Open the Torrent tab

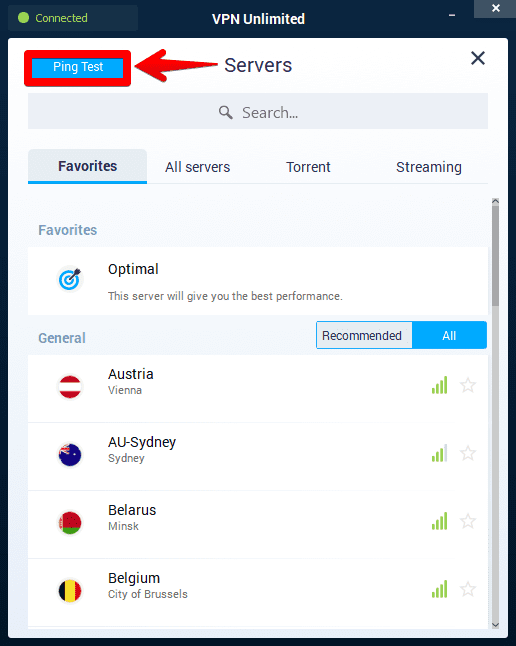coord(308,167)
